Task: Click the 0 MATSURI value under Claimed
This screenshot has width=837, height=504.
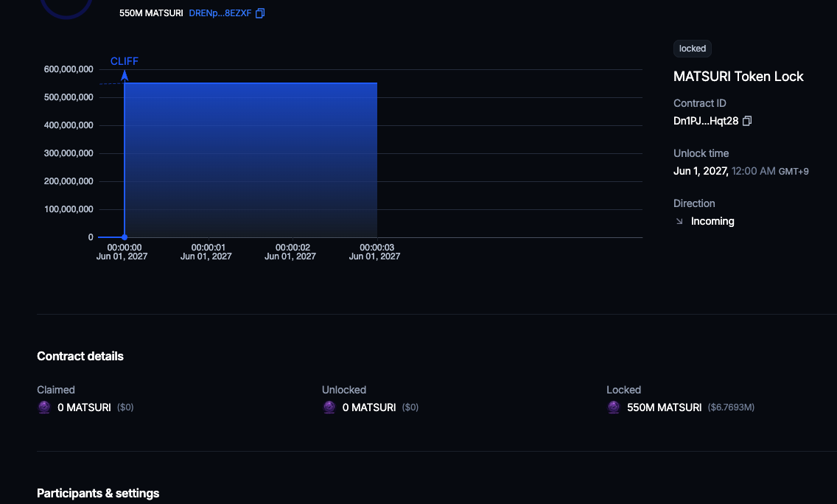Action: pos(84,407)
